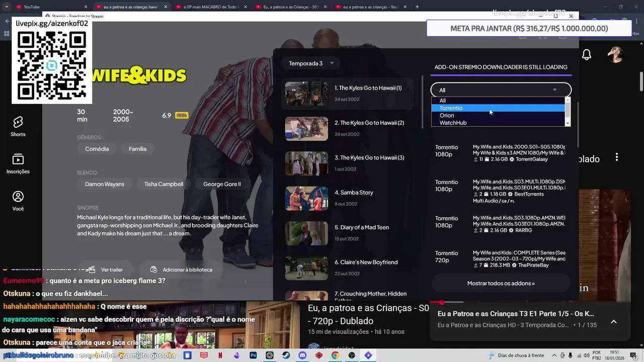Pick the RARBG 1080p stream
Screen dimensions: 644x362
pyautogui.click(x=501, y=224)
